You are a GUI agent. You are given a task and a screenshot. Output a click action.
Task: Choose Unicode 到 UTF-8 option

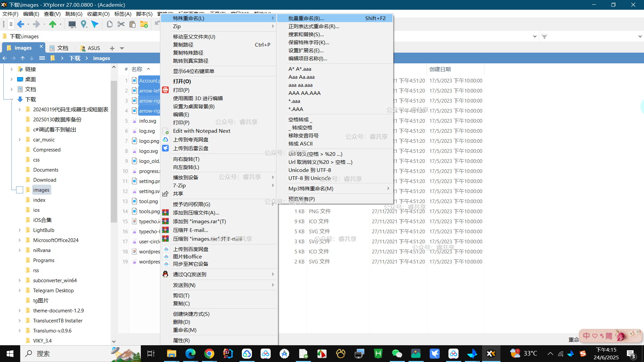[335, 170]
